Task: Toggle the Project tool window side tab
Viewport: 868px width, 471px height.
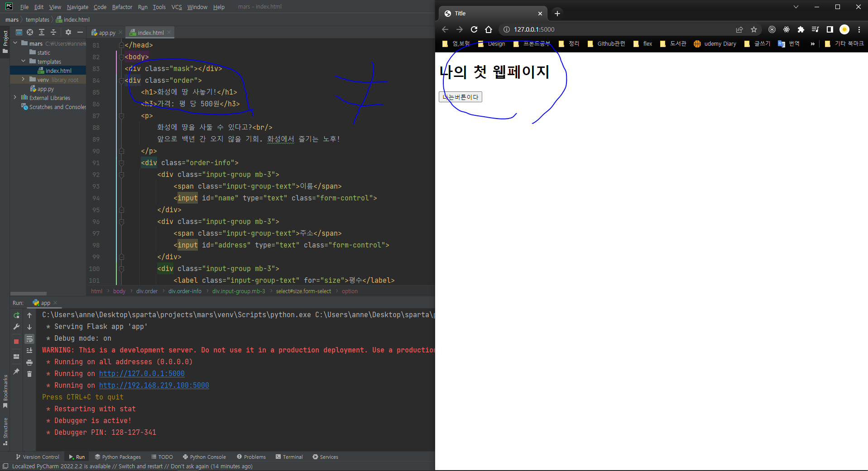Action: [5, 42]
